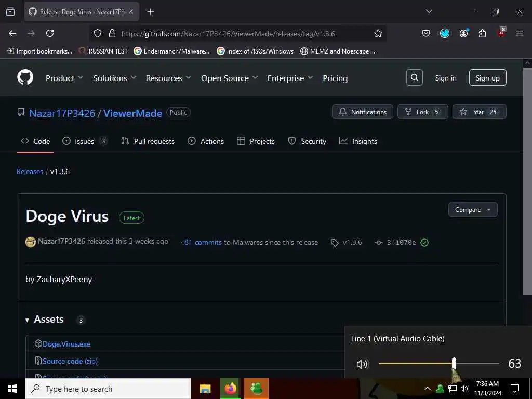Click the Type here to search box

108,389
